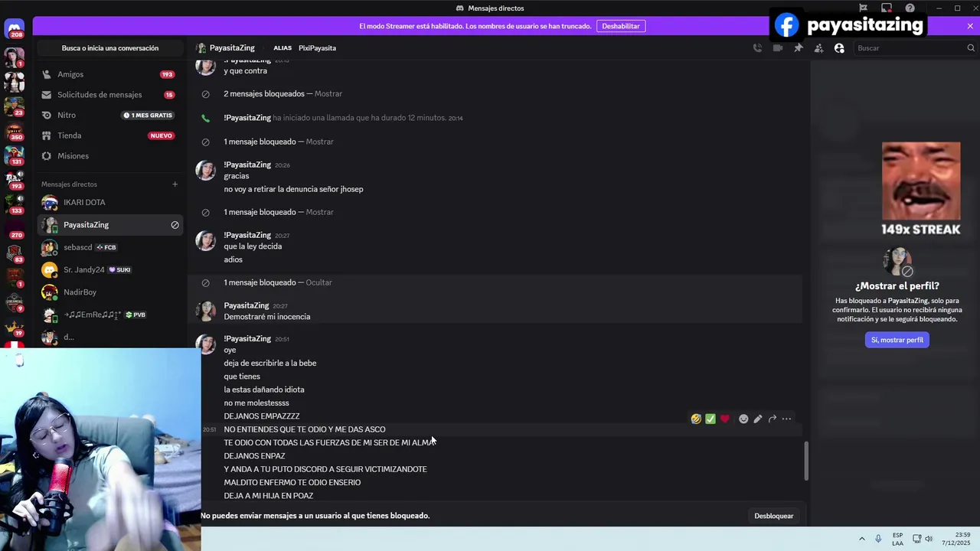980x551 pixels.
Task: Open the Tienda shop page
Action: pos(109,135)
